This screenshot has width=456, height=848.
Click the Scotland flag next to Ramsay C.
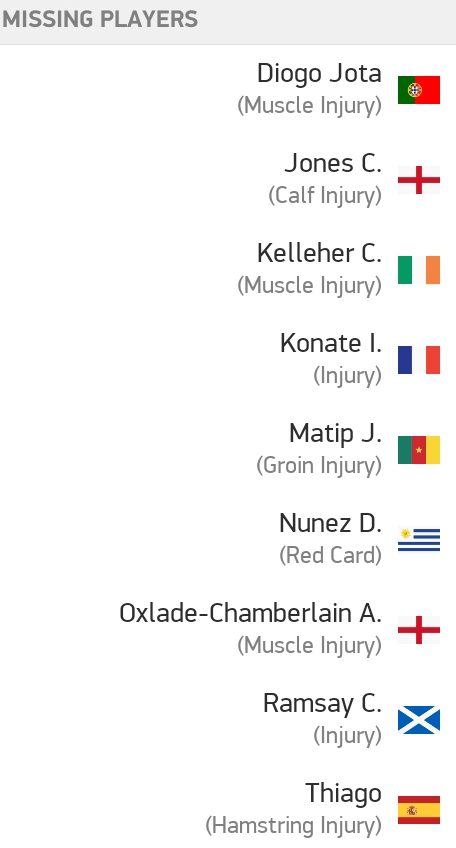[x=419, y=720]
